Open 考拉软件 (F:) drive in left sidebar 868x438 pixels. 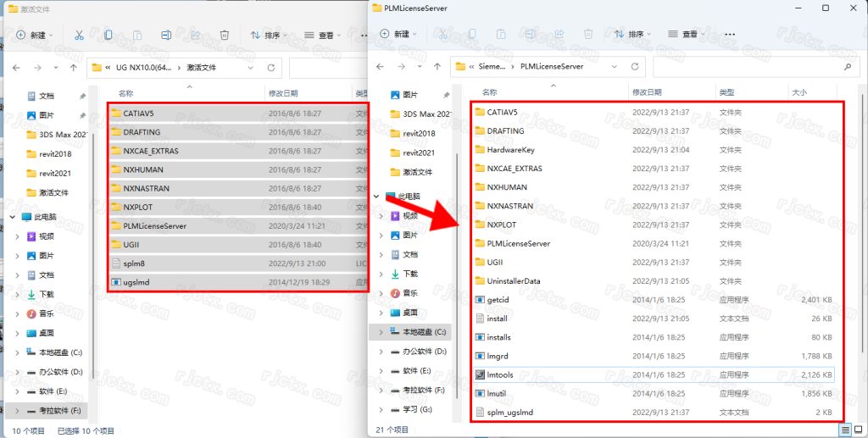coord(57,410)
